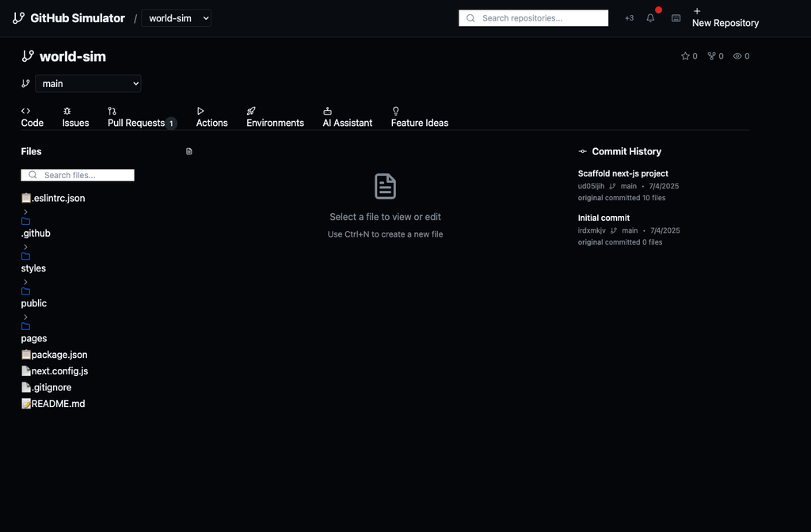This screenshot has height=532, width=811.
Task: Open the world-sim repository dropdown
Action: [176, 17]
